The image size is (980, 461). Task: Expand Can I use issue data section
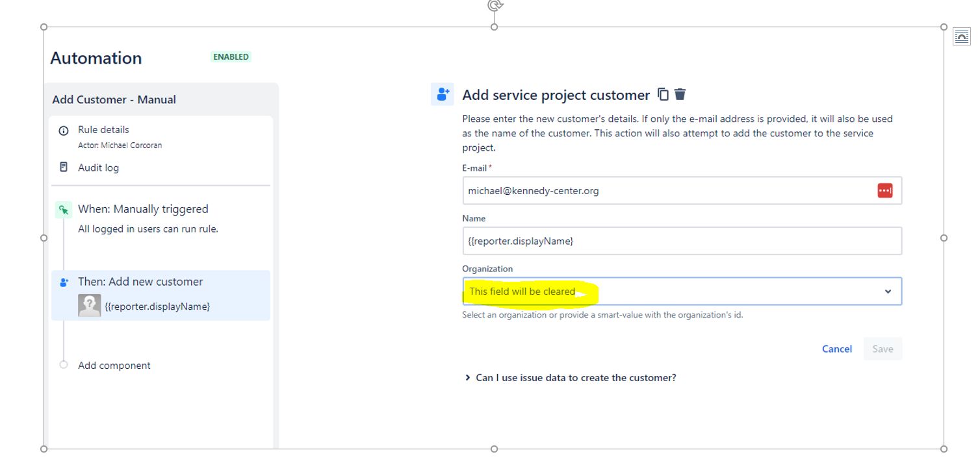[571, 378]
